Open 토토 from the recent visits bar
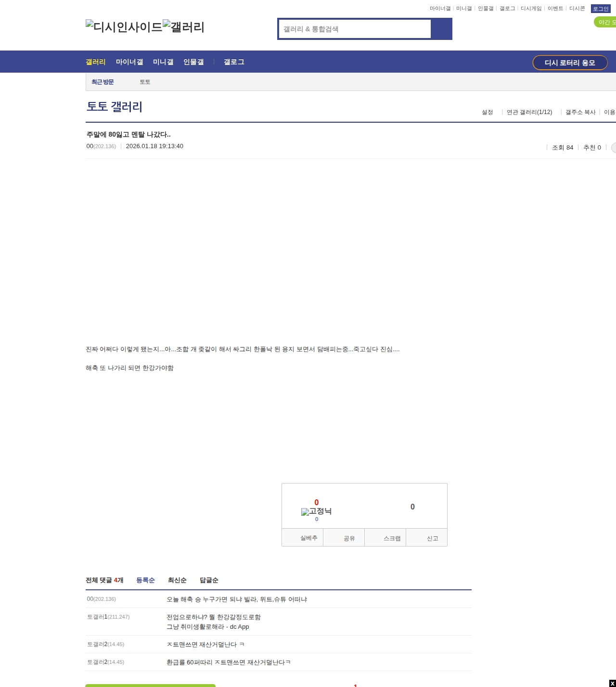The image size is (616, 687). tap(145, 82)
